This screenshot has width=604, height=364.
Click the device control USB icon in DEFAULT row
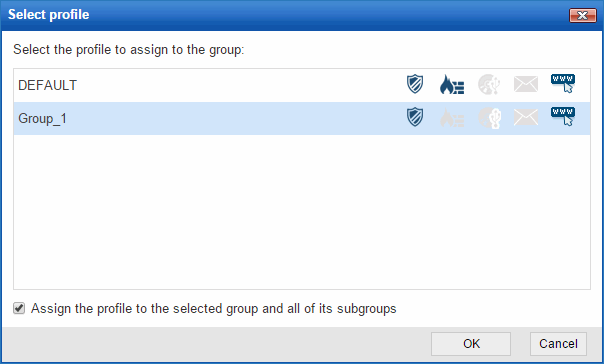point(489,84)
